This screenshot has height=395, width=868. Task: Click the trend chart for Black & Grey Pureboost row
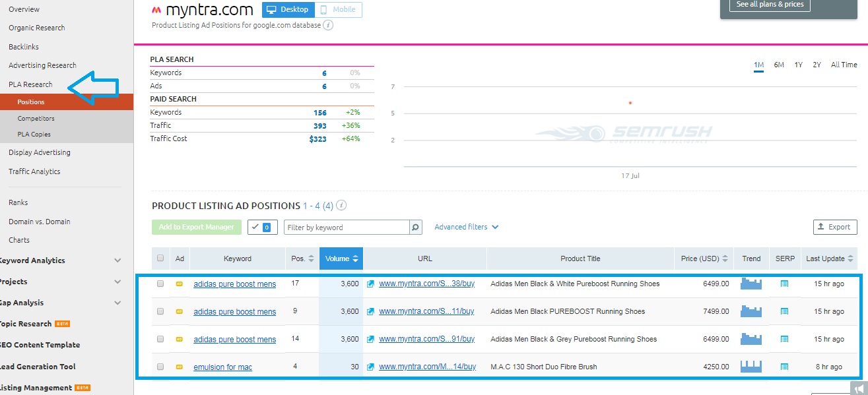(751, 339)
